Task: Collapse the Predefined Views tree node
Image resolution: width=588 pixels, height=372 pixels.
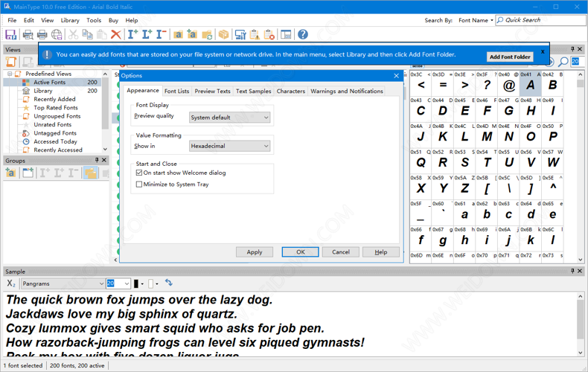Action: point(10,74)
